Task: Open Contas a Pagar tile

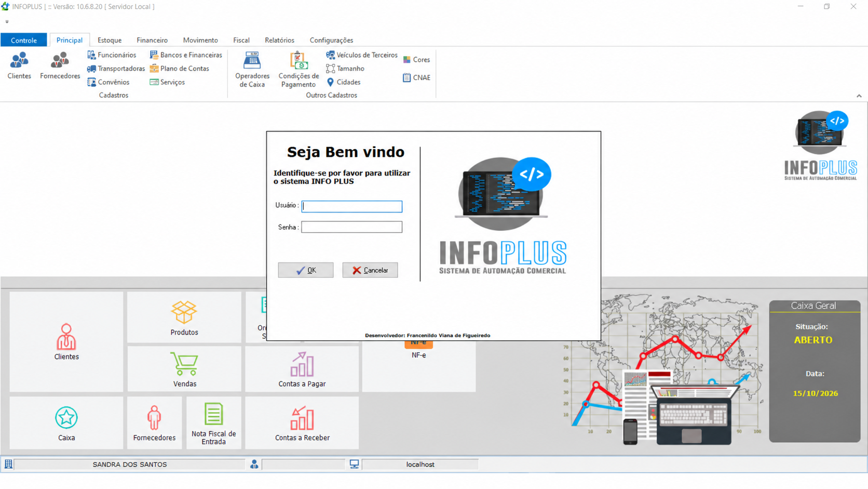Action: [x=302, y=369]
